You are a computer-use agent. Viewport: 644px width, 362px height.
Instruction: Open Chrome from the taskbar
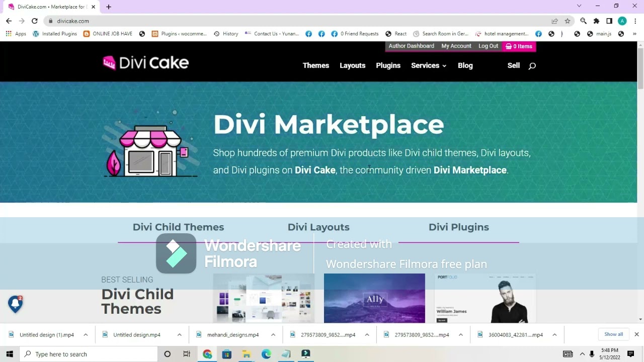[207, 354]
